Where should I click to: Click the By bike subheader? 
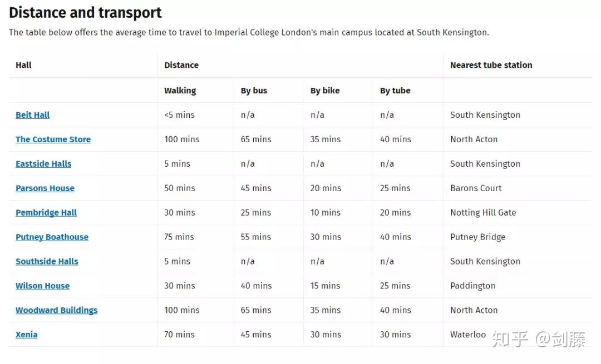click(x=325, y=91)
